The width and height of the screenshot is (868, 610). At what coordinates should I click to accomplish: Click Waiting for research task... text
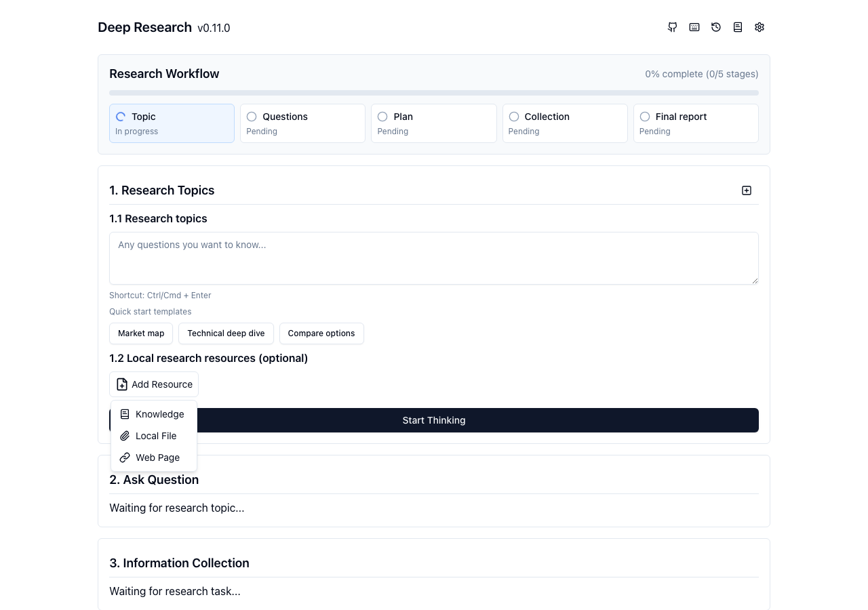point(175,591)
